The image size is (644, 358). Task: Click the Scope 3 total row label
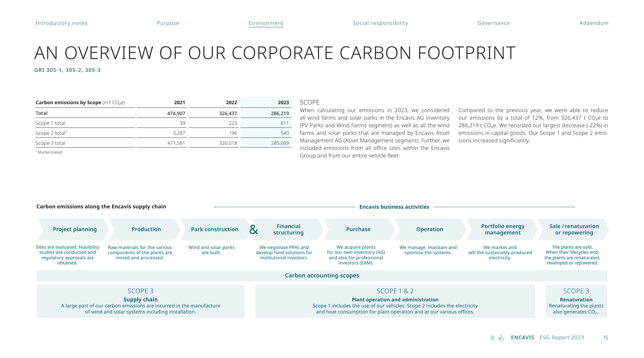click(x=50, y=143)
